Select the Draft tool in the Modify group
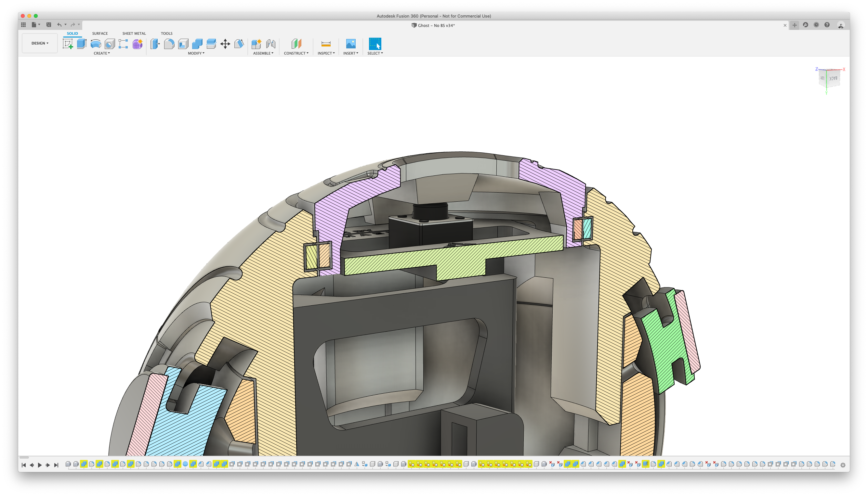The width and height of the screenshot is (868, 496). tap(239, 44)
